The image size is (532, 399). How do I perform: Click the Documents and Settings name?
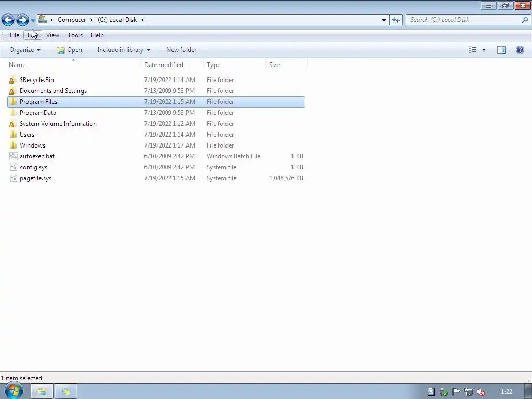[54, 91]
